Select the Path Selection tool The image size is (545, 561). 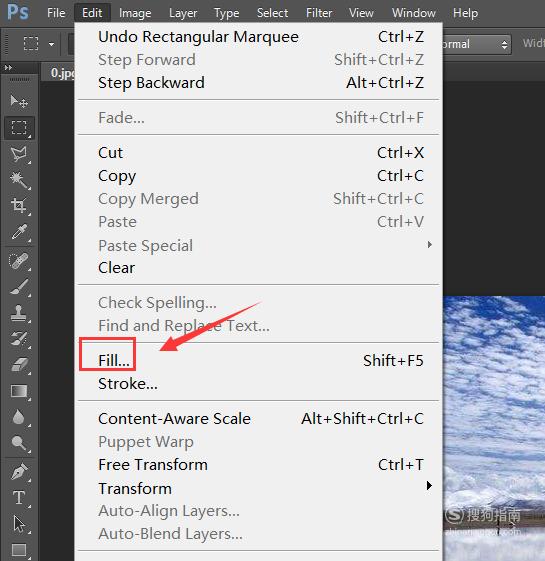19,524
